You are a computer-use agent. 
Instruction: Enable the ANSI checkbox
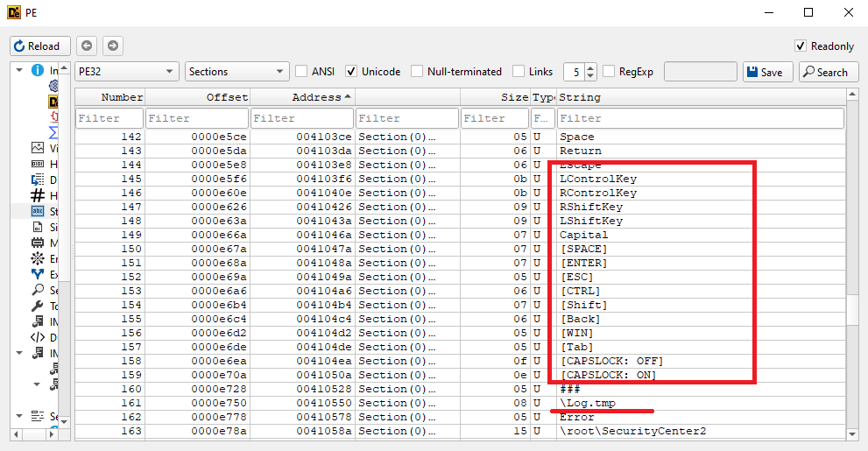302,72
